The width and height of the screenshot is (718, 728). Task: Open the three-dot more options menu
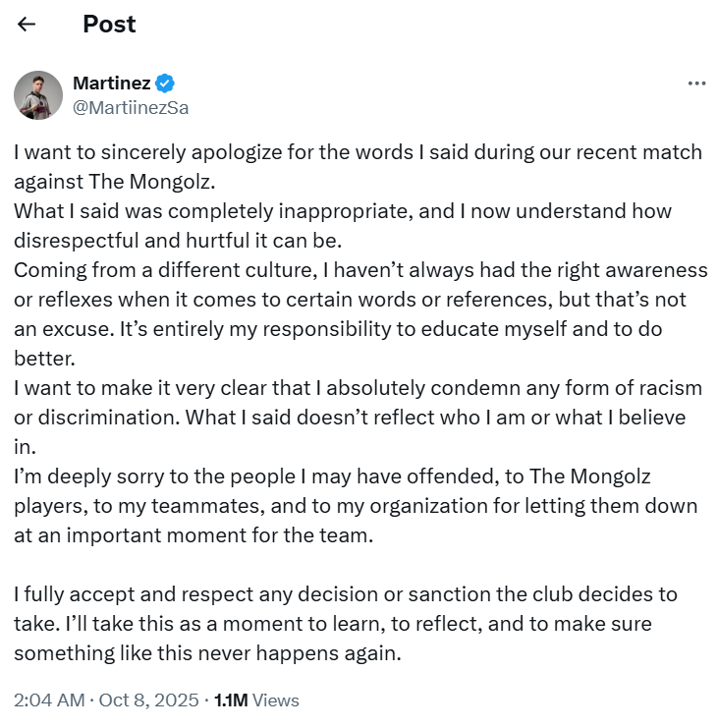pos(696,84)
